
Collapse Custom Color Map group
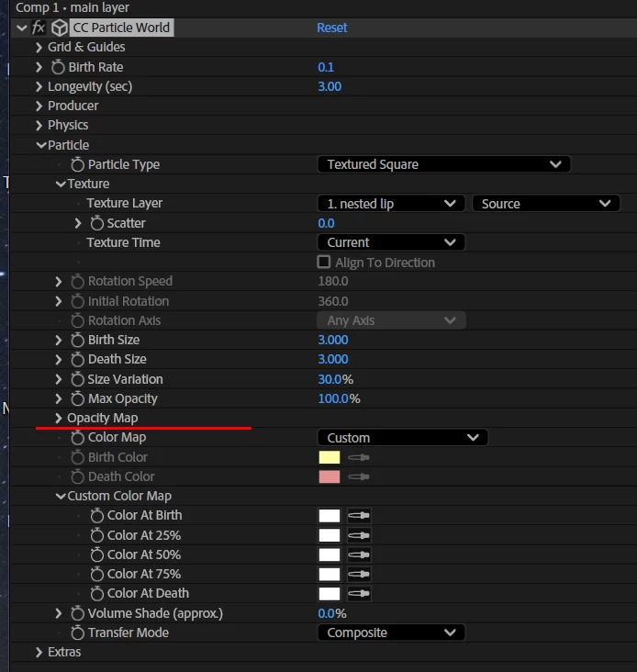[x=61, y=497]
